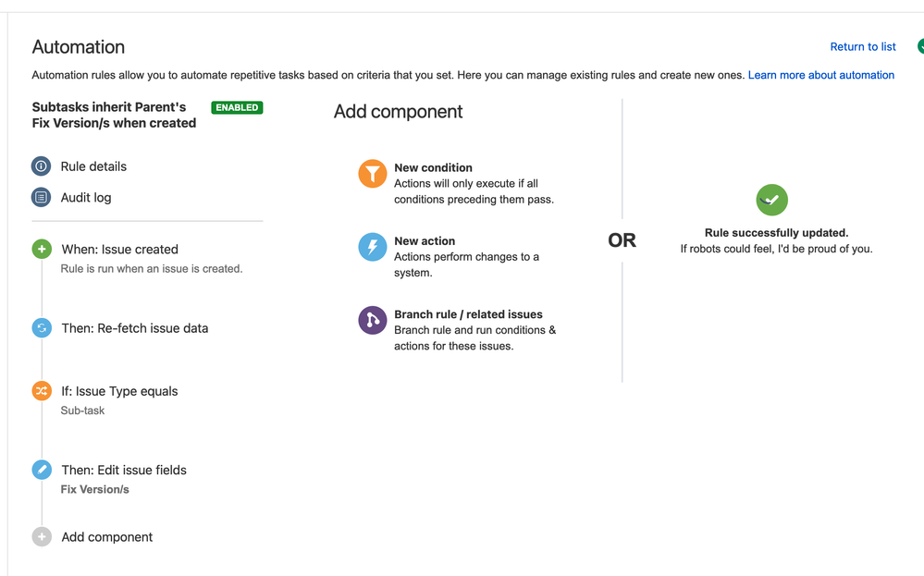924x576 pixels.
Task: Open Learn more about automation link
Action: click(821, 75)
